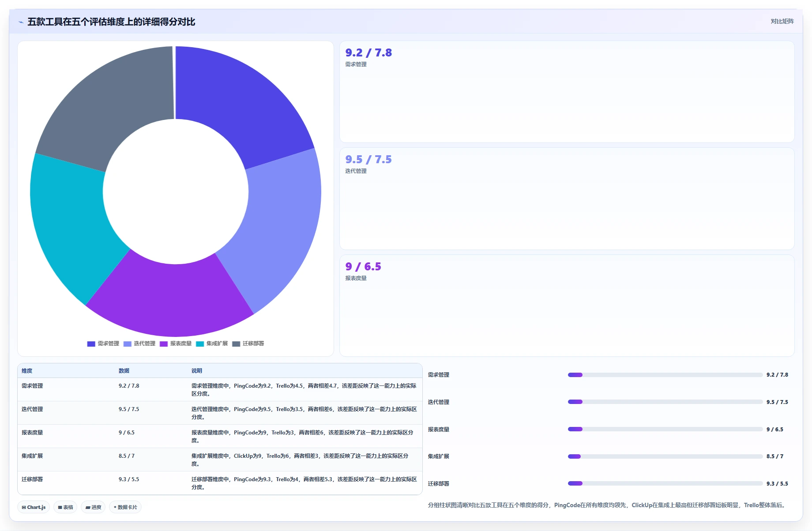
Task: Click the 对比矩阵 badge in the header
Action: click(782, 21)
